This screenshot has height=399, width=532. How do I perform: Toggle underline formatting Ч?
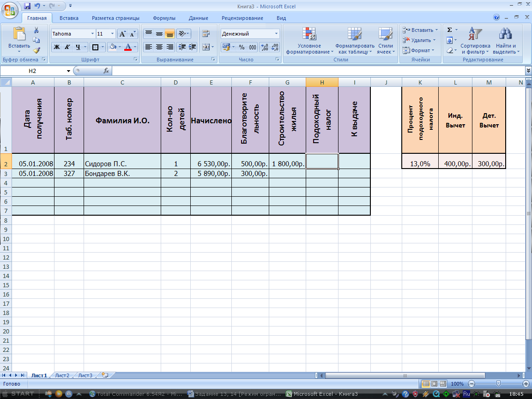(x=78, y=47)
